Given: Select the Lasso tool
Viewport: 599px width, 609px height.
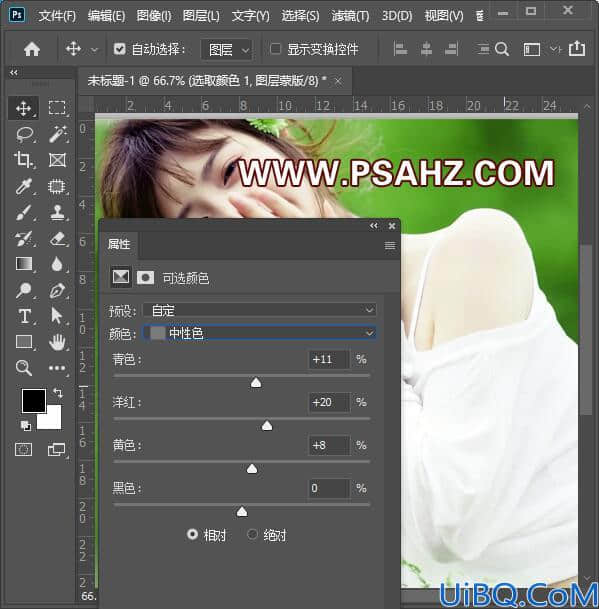Looking at the screenshot, I should click(24, 134).
